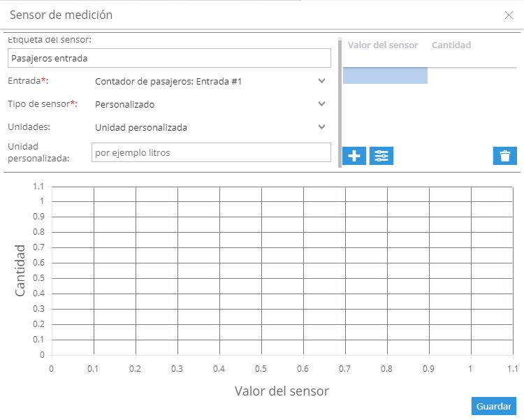Image resolution: width=524 pixels, height=420 pixels.
Task: Close the Sensor de medición dialog
Action: click(509, 15)
